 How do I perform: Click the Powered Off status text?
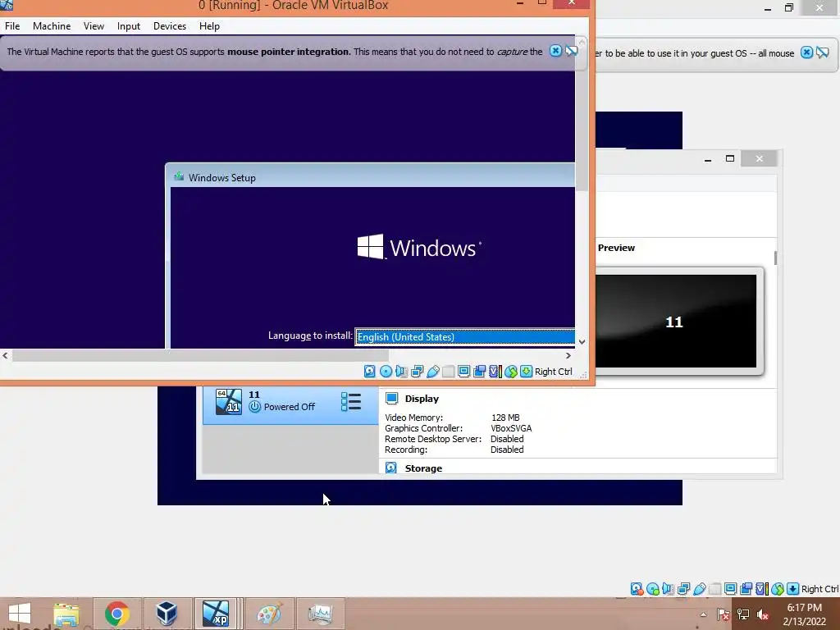coord(290,407)
